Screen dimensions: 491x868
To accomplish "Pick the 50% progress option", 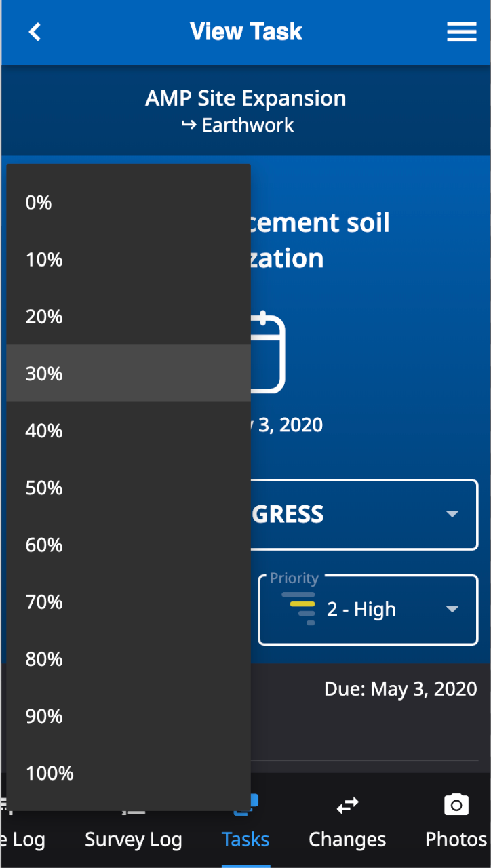I will (128, 488).
